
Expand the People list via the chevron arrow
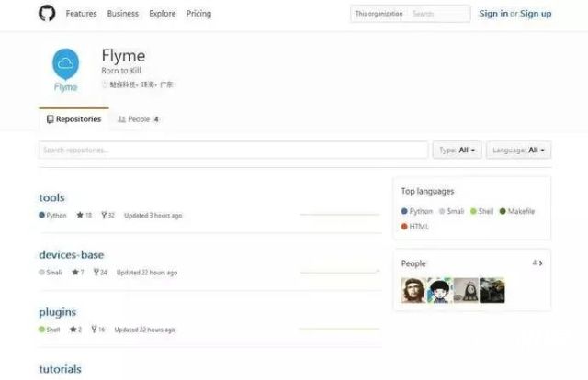pyautogui.click(x=541, y=263)
